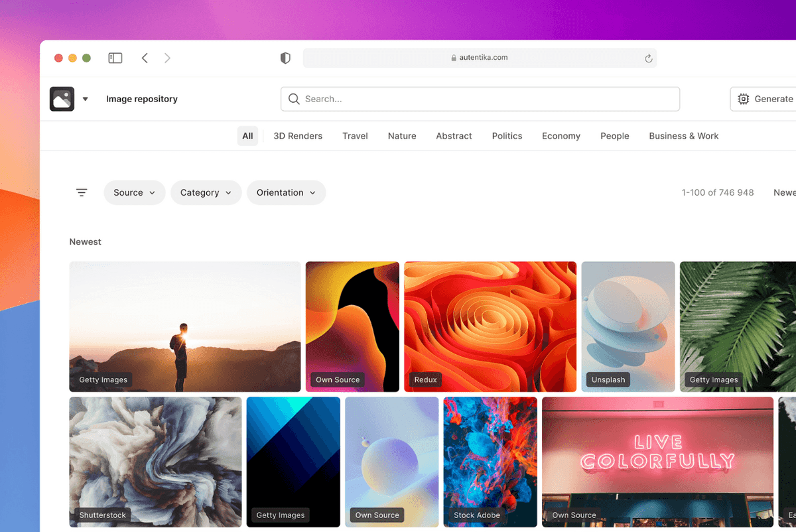Open the Newest sort dropdown at right

(x=784, y=192)
